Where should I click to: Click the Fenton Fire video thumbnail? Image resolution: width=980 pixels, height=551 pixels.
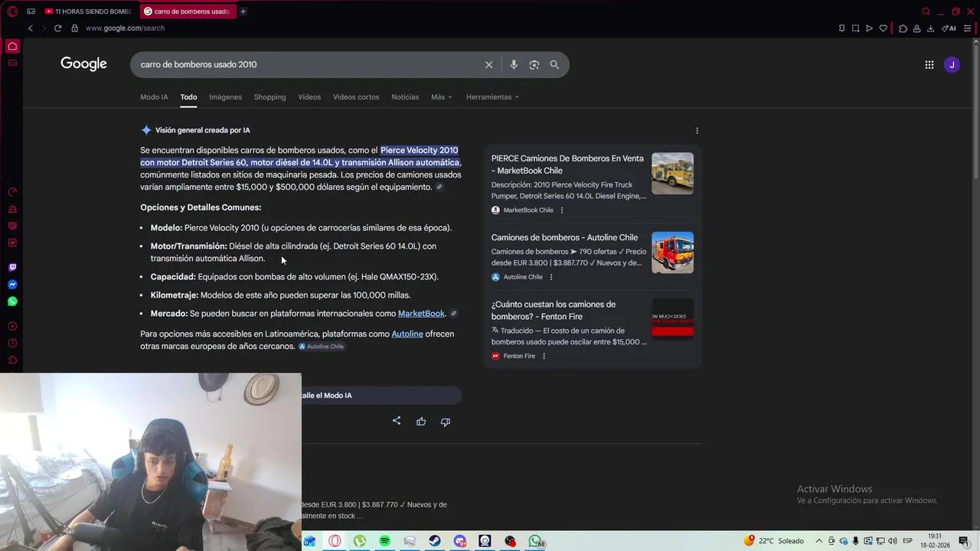tap(672, 319)
